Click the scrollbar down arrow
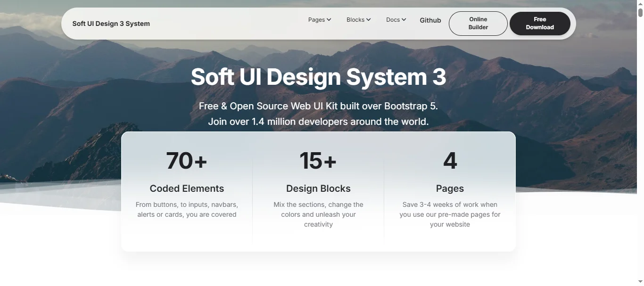The width and height of the screenshot is (644, 286). coord(641,282)
